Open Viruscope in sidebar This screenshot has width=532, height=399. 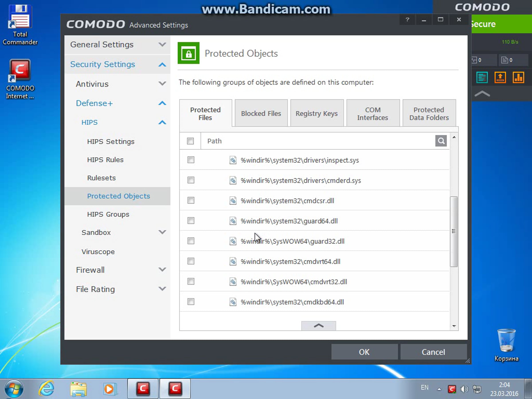point(98,252)
